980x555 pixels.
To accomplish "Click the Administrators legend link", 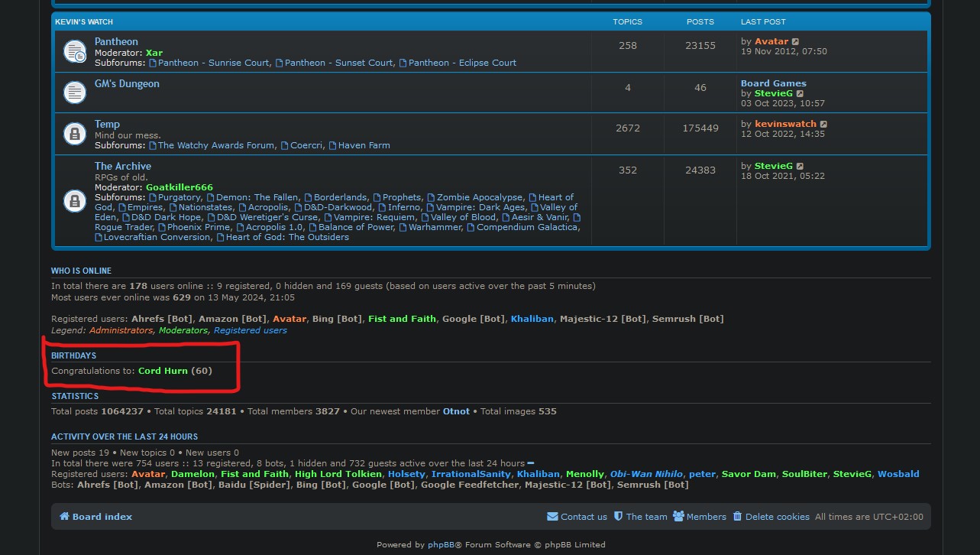I will click(121, 330).
